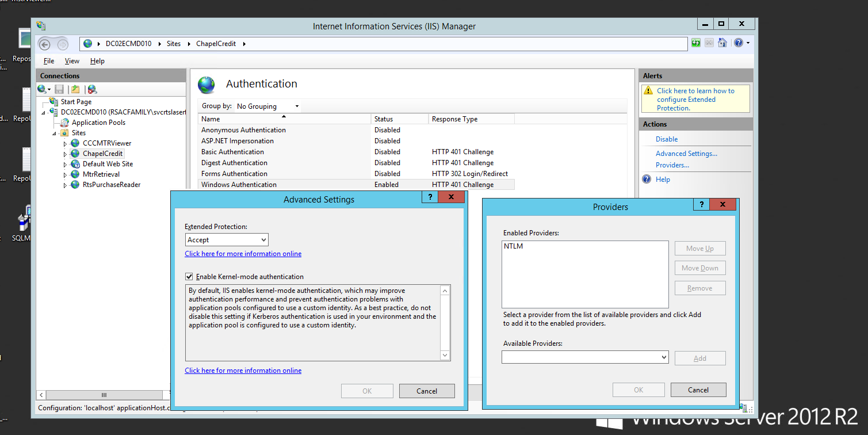Screen dimensions: 868x435
Task: Open the View menu
Action: (72, 61)
